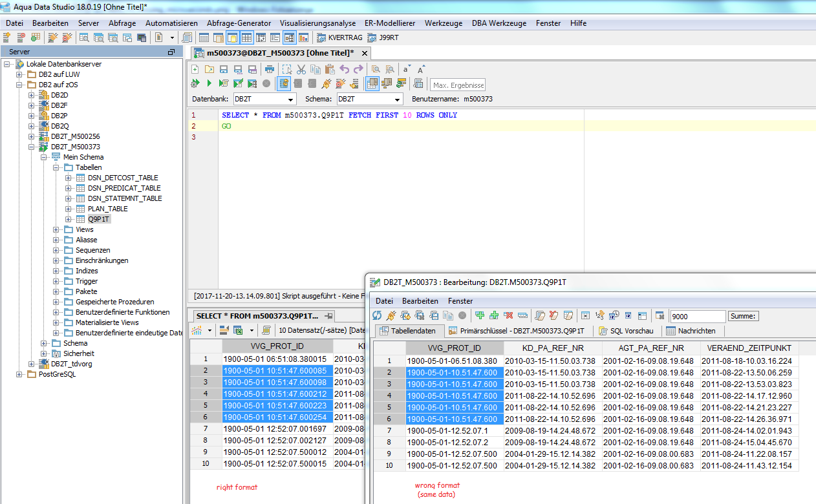The height and width of the screenshot is (504, 816).
Task: Select the Q9P1T table in tree
Action: point(99,219)
